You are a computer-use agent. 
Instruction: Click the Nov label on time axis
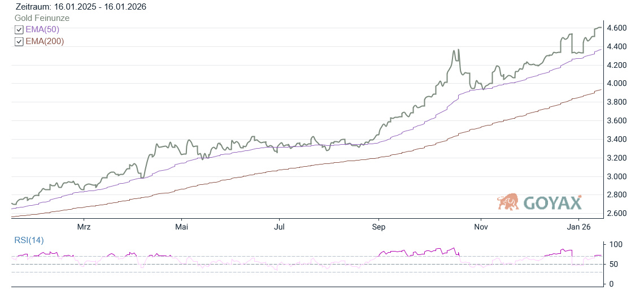click(x=481, y=227)
